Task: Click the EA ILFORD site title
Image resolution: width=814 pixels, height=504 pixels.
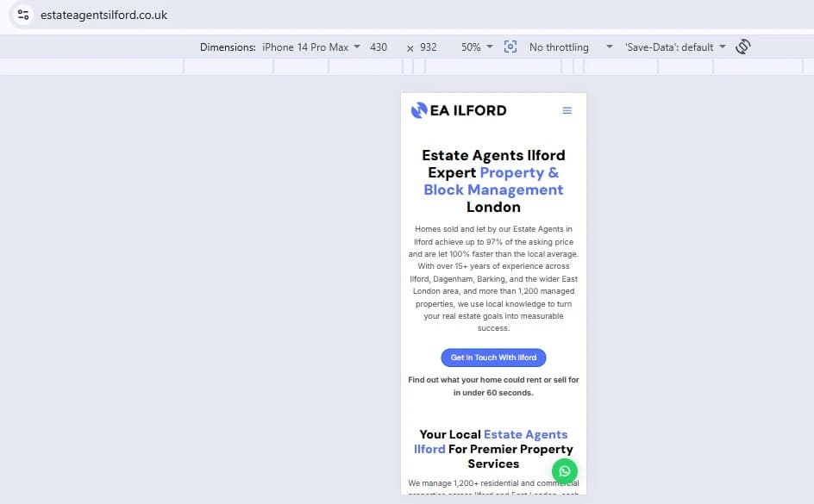Action: click(468, 110)
